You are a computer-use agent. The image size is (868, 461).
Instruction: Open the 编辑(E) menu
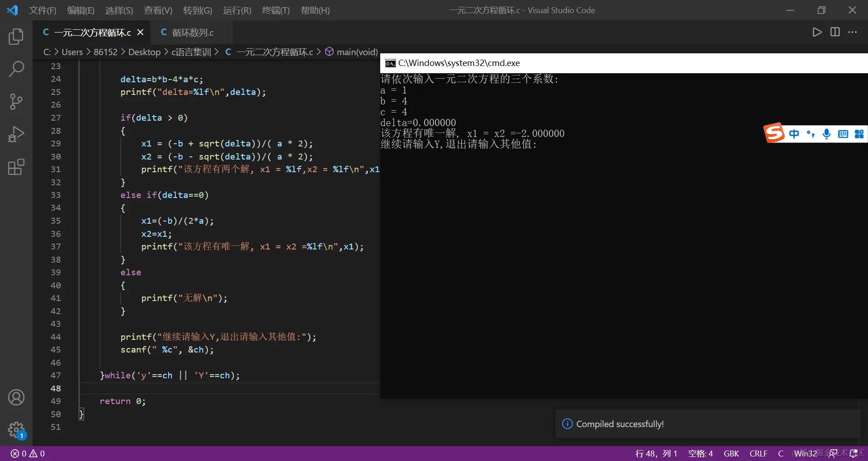(x=81, y=10)
